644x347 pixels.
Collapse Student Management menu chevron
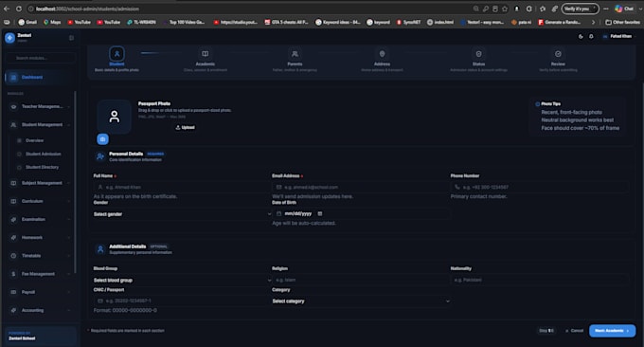point(68,124)
